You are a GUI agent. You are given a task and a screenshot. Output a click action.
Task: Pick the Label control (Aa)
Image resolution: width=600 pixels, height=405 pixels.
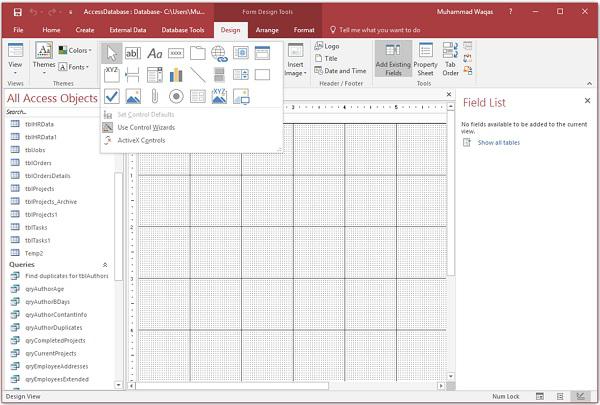[154, 53]
